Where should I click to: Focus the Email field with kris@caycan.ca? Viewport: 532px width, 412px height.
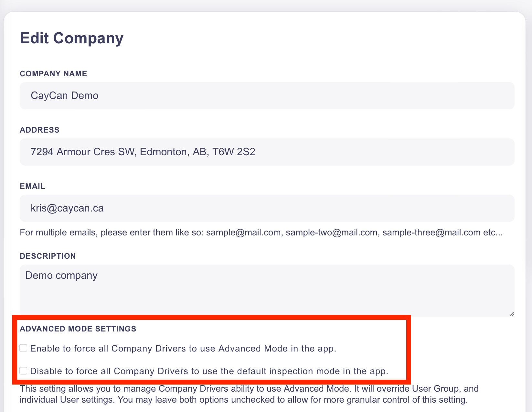click(x=267, y=208)
